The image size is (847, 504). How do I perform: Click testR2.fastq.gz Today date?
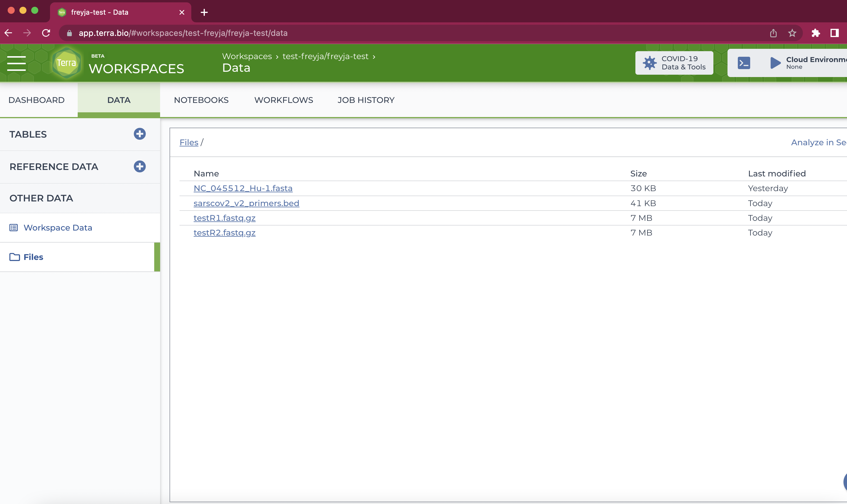click(760, 233)
